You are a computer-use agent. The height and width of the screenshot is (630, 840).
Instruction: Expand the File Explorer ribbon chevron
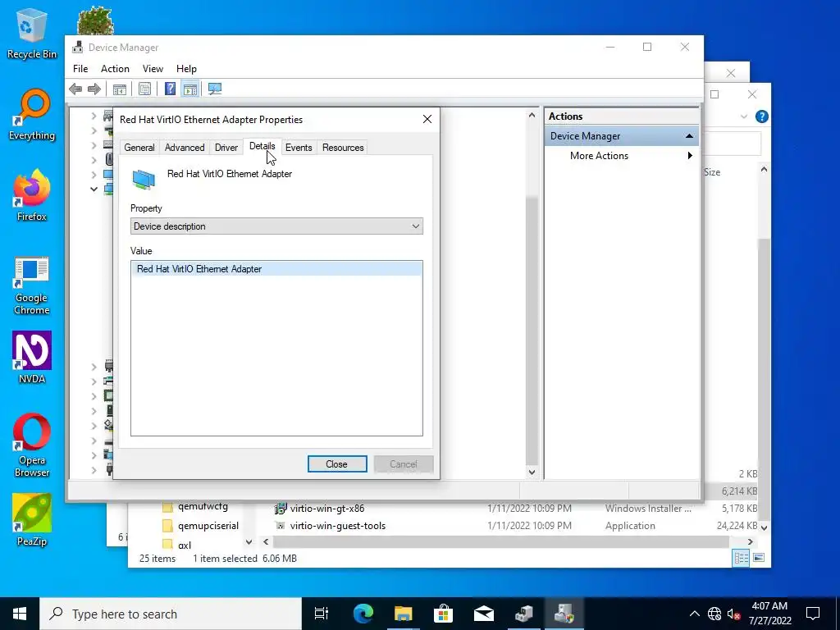pos(743,116)
